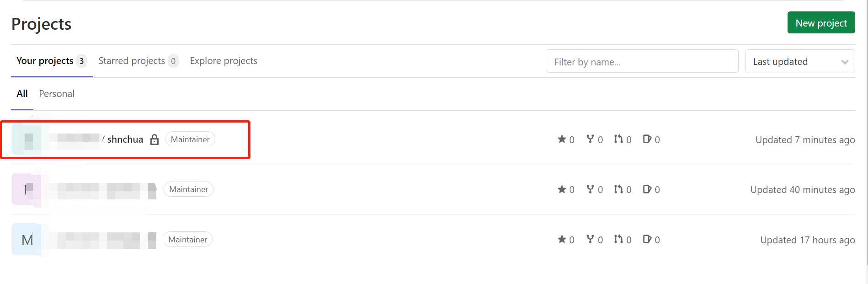
Task: Click the forks icon of the project updated 17 hours ago
Action: 590,239
